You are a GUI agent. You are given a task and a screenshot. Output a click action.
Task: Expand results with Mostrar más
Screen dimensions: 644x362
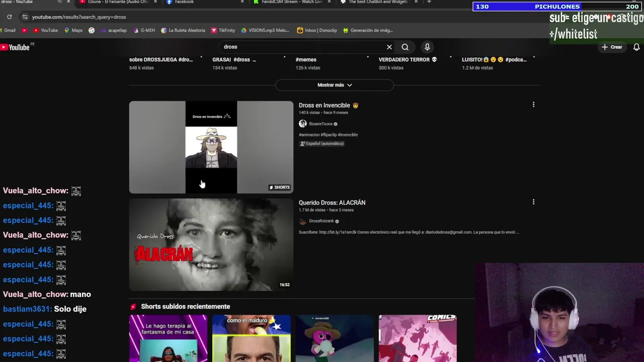point(335,85)
